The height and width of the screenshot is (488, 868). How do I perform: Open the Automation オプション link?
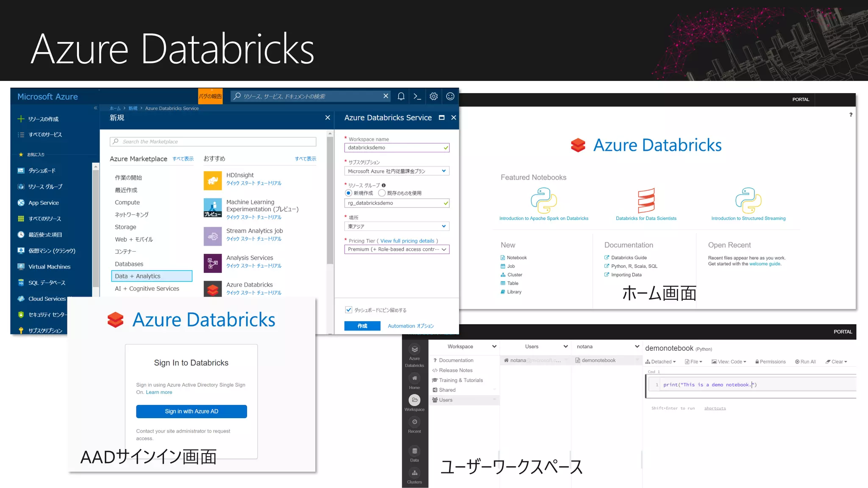[x=411, y=326]
